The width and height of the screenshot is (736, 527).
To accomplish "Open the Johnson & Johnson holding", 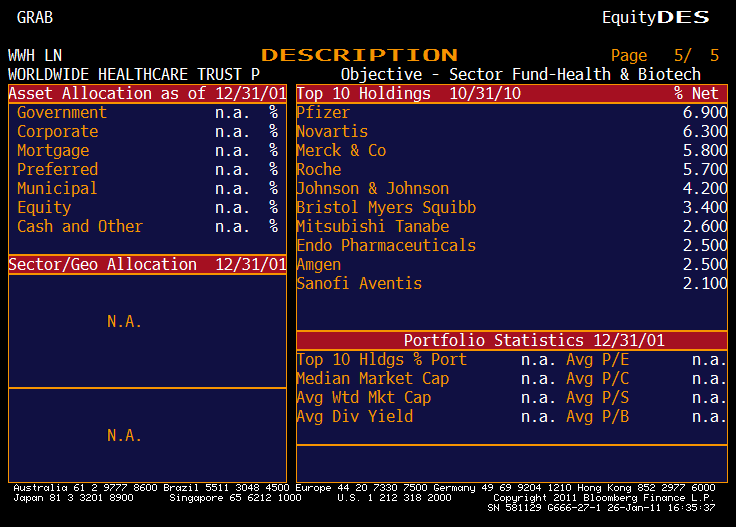I will click(373, 189).
